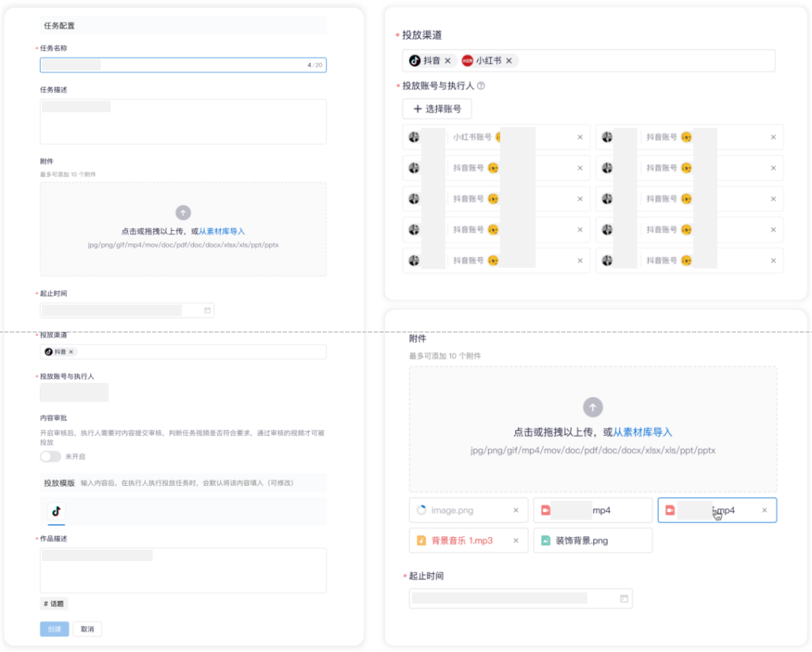Focus the 任务名称 input field
The image size is (812, 652).
[x=183, y=65]
